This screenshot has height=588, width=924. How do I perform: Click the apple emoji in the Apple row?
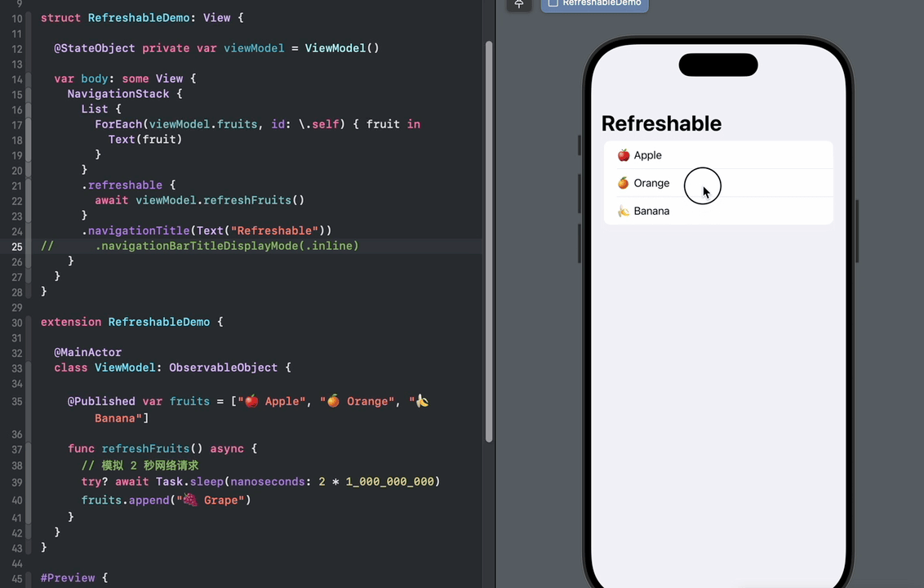point(623,155)
